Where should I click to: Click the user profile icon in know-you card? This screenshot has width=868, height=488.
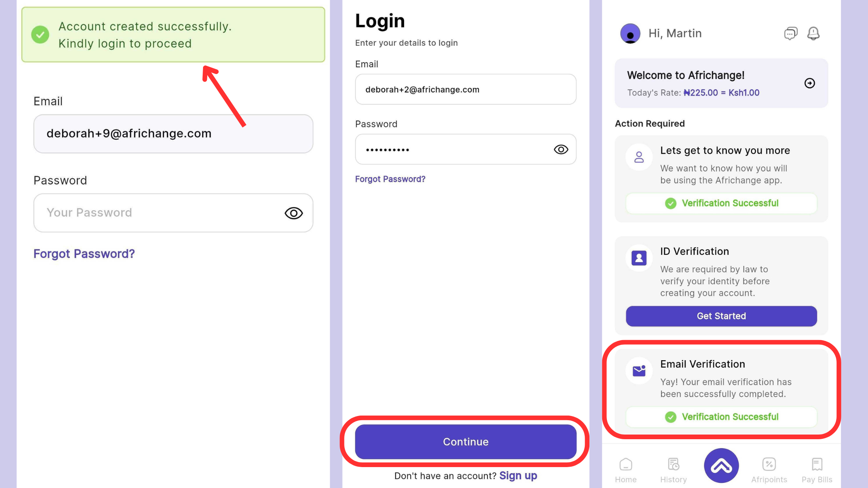639,157
